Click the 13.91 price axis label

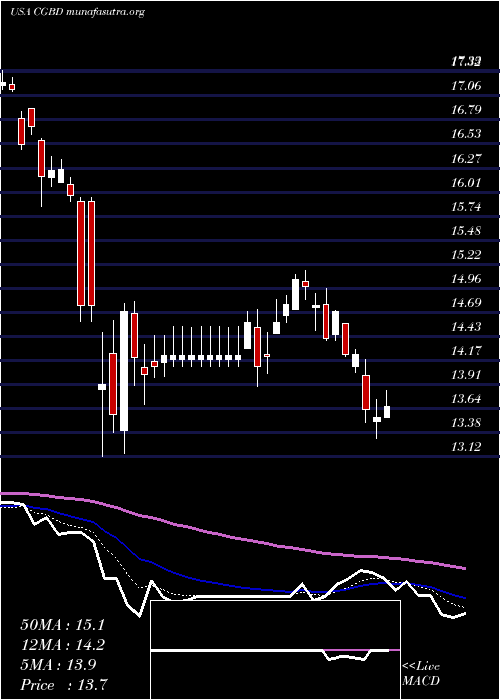(x=466, y=375)
